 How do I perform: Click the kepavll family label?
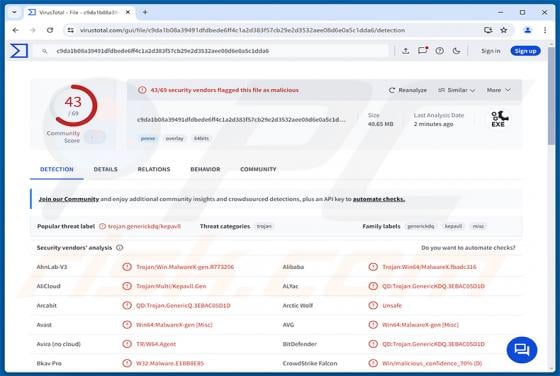(453, 226)
